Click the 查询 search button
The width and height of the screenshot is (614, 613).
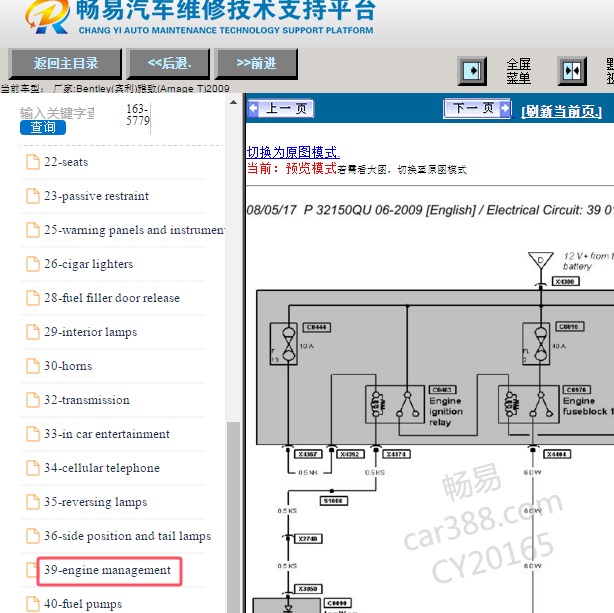(x=43, y=127)
